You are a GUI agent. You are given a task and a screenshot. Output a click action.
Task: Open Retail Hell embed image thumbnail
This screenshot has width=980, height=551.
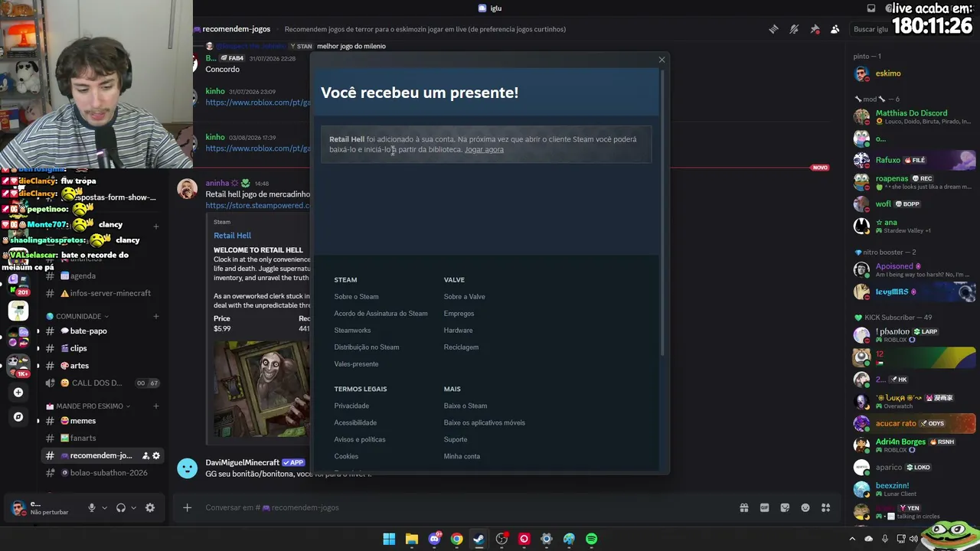pyautogui.click(x=262, y=389)
